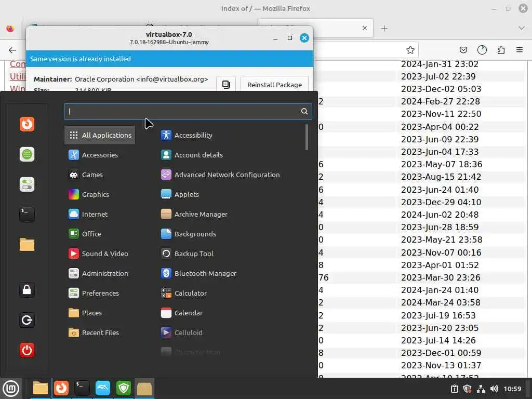532x399 pixels.
Task: Click the copy icon beside Reinstall Package
Action: point(226,85)
